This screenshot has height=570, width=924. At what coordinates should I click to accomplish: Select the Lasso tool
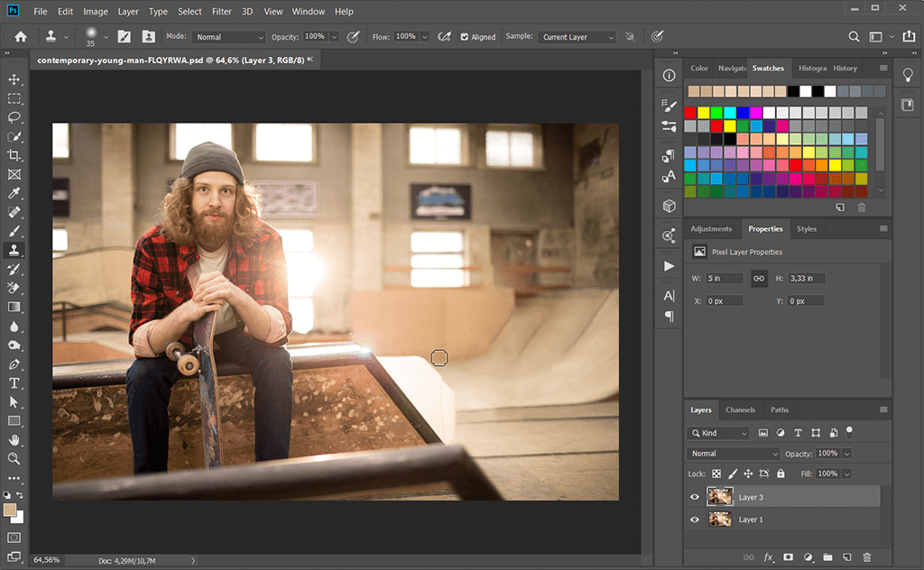tap(14, 117)
